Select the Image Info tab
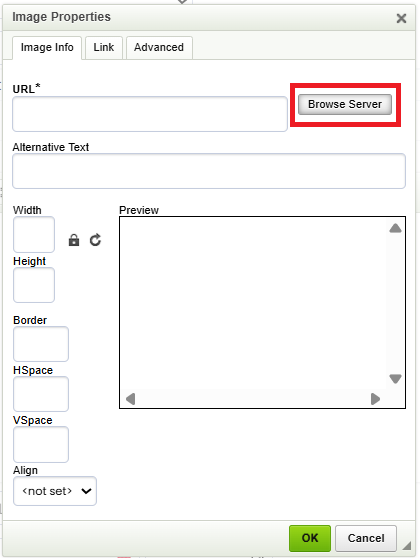The height and width of the screenshot is (558, 420). pyautogui.click(x=47, y=48)
